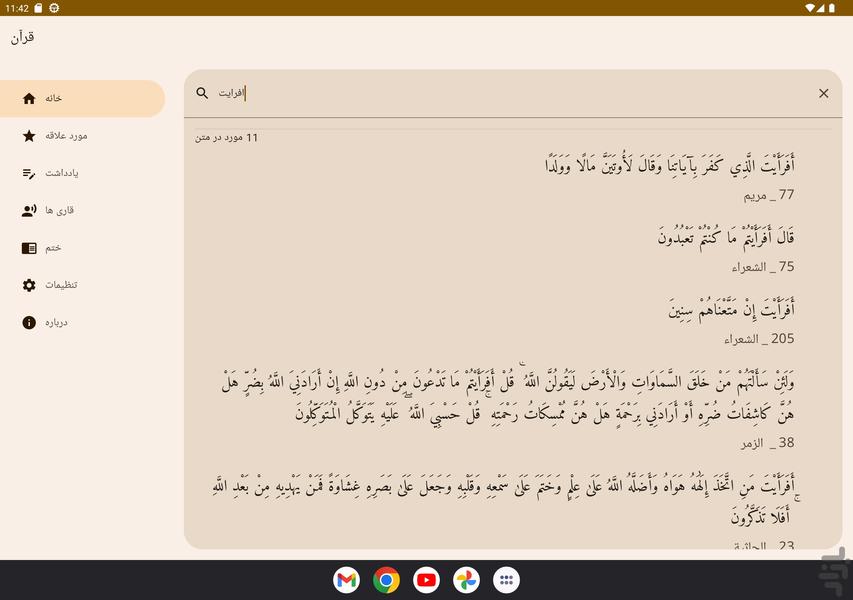Focus the search field containing افرایت
Viewport: 853px width, 600px height.
click(513, 93)
